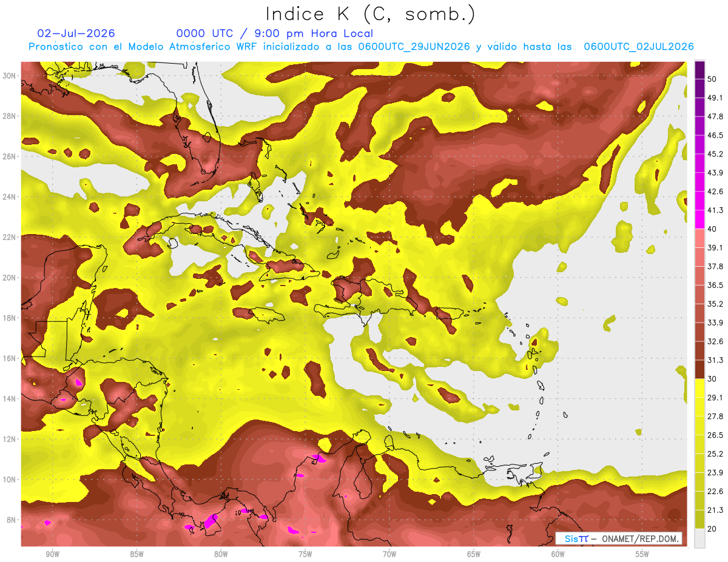Click the "80W" longitude axis label
728x562 pixels.
tap(221, 555)
